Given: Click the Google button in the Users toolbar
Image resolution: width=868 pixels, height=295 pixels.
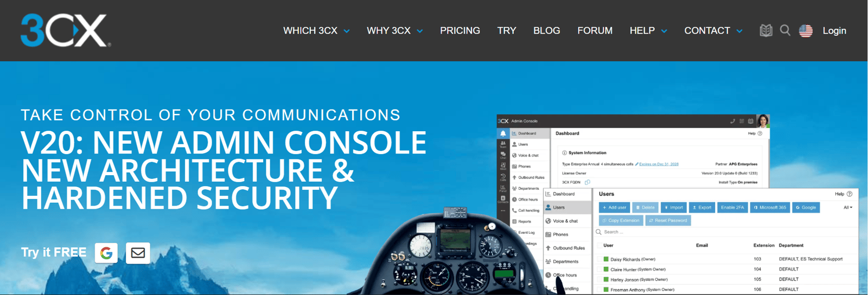Looking at the screenshot, I should point(806,207).
